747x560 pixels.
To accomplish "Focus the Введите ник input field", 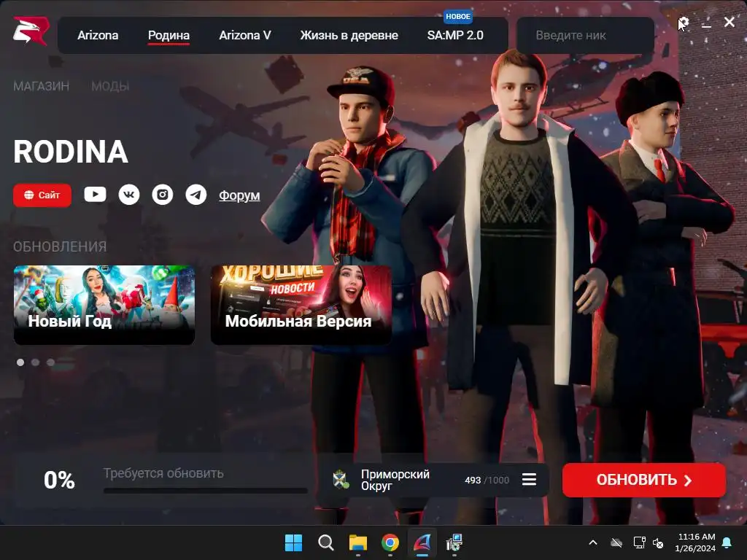I will (585, 35).
